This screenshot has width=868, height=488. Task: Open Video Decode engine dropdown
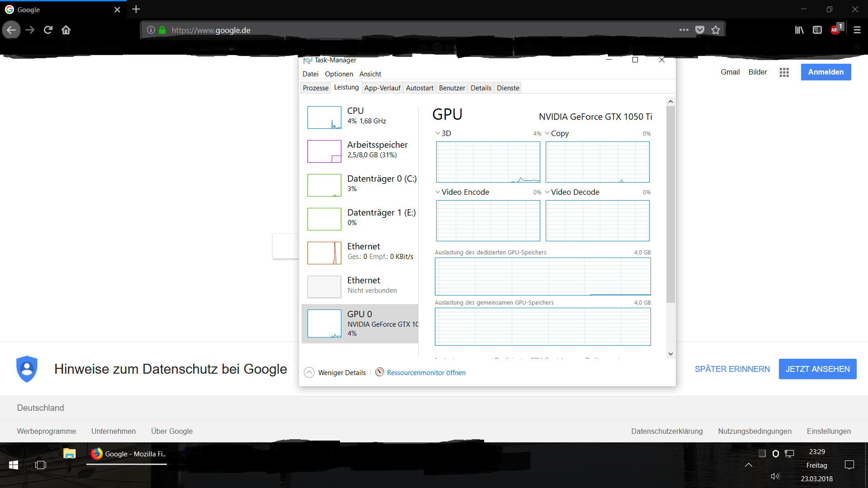click(x=571, y=192)
